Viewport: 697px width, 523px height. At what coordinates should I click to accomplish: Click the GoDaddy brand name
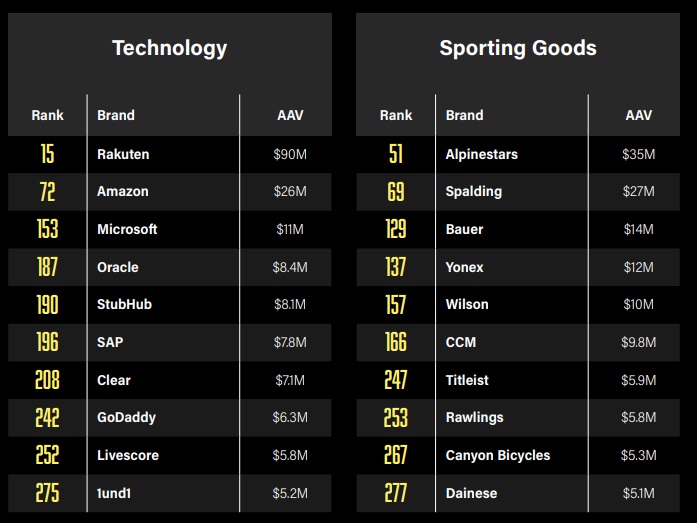coord(126,417)
